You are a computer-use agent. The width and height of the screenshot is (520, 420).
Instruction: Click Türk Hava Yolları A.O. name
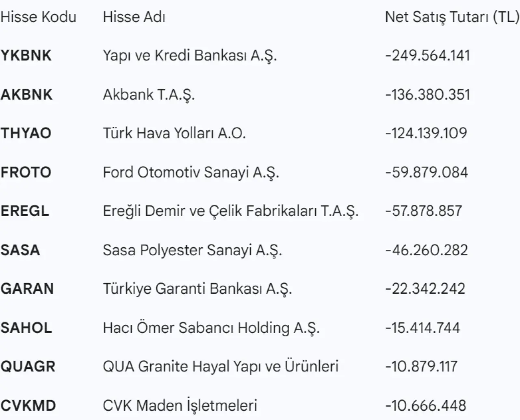coord(174,133)
